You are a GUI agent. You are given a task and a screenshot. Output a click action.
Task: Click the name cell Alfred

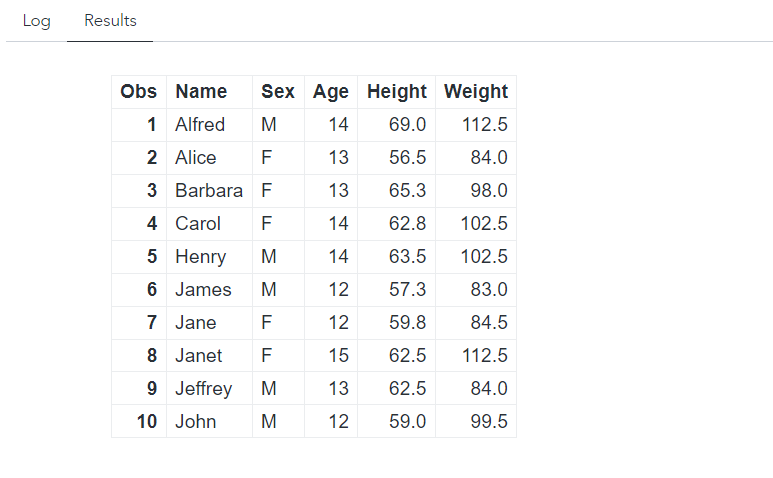coord(200,125)
